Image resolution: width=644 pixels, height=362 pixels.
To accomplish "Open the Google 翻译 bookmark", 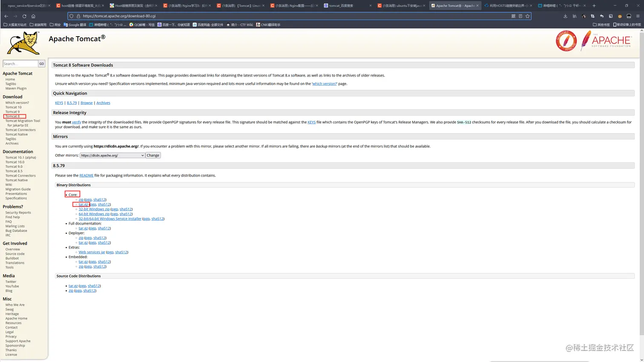I will 75,25.
